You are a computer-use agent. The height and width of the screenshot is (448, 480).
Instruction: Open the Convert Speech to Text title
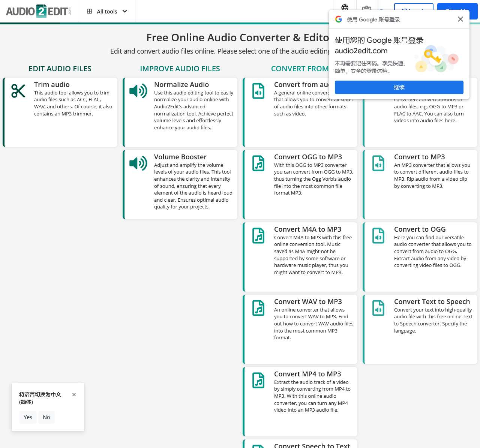(x=312, y=445)
